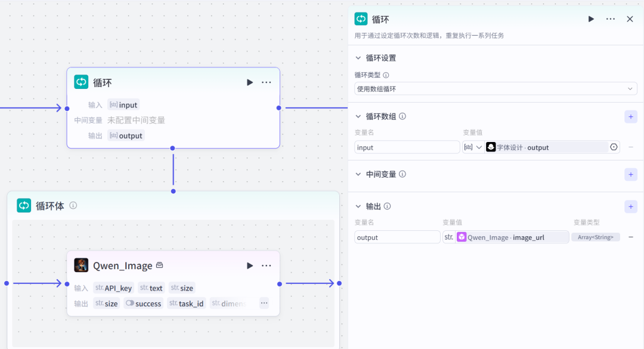
Task: Open the 循环类型 dropdown
Action: point(496,89)
